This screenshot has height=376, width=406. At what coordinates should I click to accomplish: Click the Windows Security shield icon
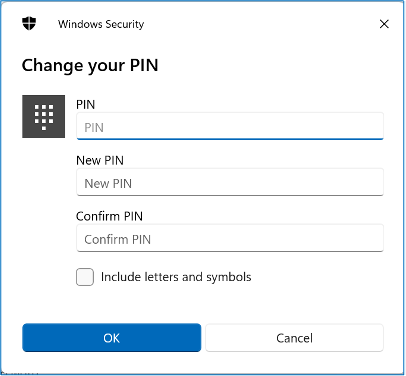(29, 24)
